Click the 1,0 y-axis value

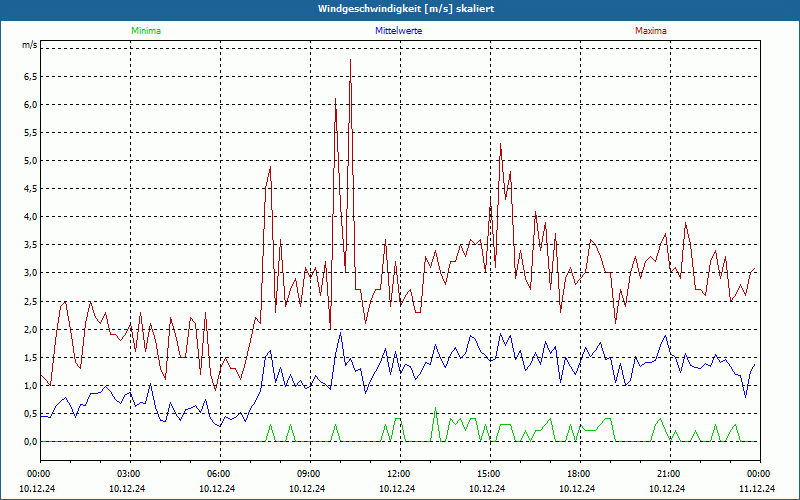tap(30, 386)
